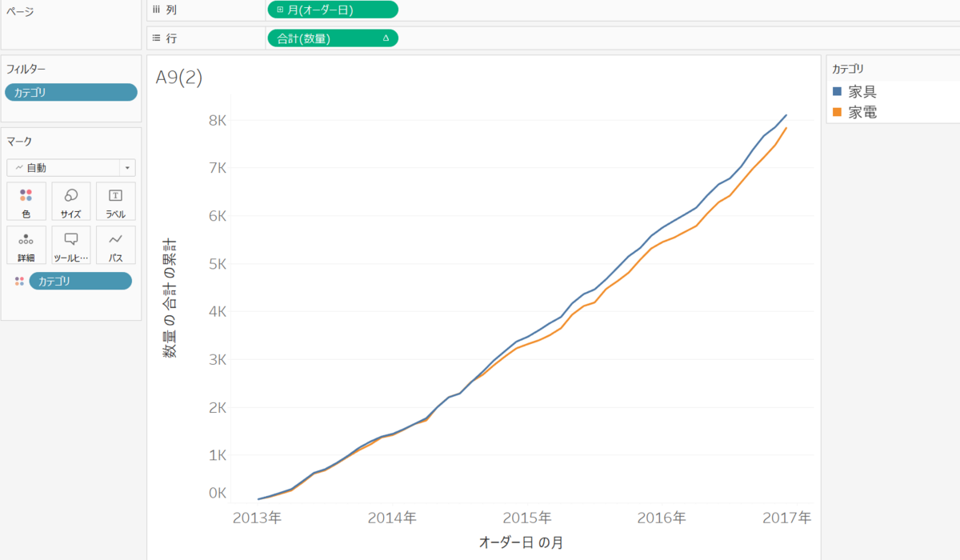
Task: Click the フィルター shelf header
Action: 26,69
